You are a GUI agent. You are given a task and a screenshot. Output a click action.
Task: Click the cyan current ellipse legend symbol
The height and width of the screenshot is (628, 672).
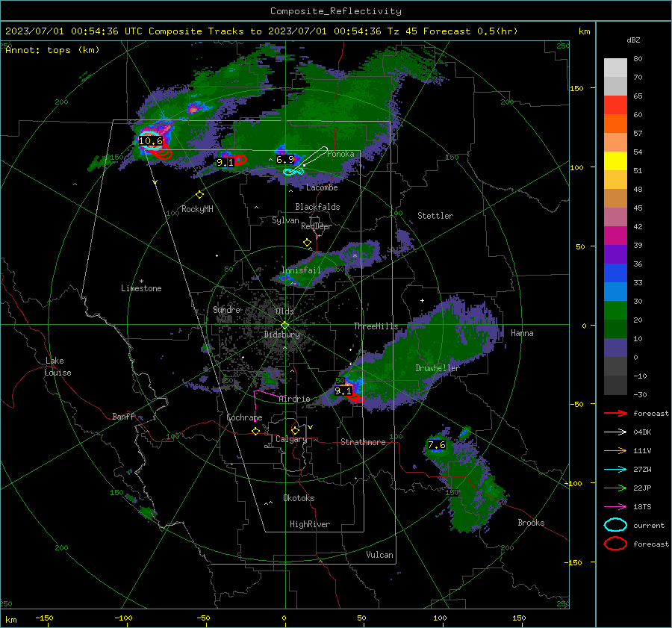[615, 525]
